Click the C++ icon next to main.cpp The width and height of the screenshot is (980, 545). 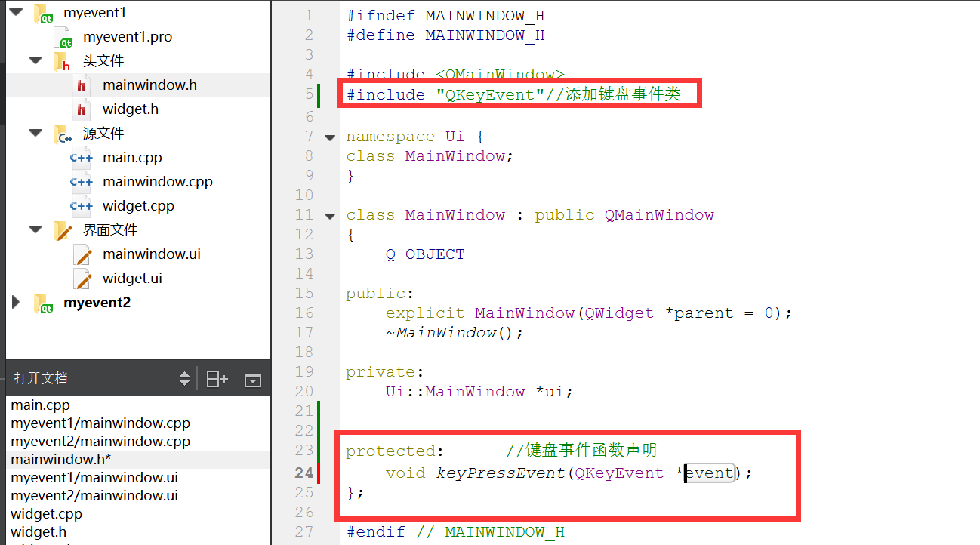(81, 157)
